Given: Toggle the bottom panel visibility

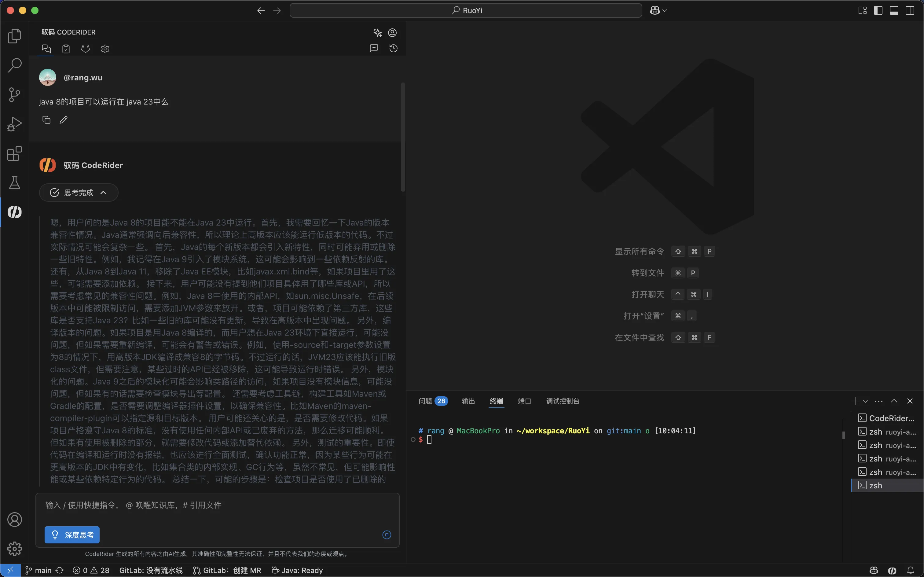Looking at the screenshot, I should tap(894, 10).
